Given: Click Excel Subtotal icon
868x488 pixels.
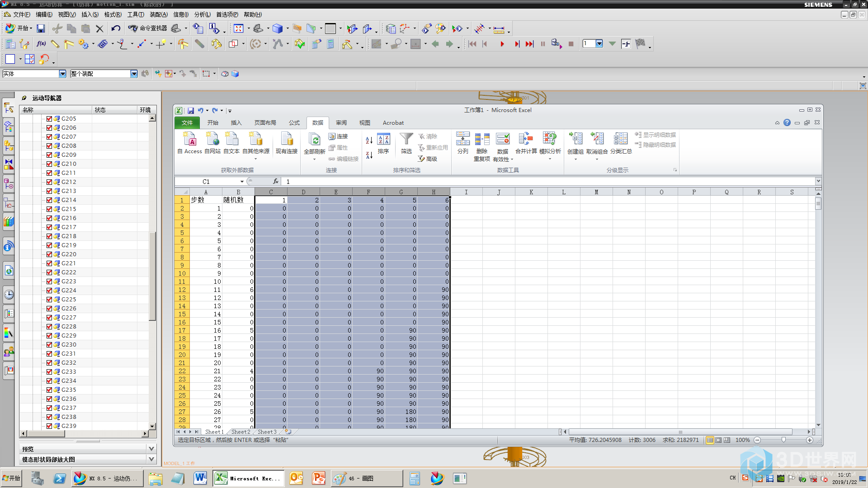Looking at the screenshot, I should click(x=621, y=143).
